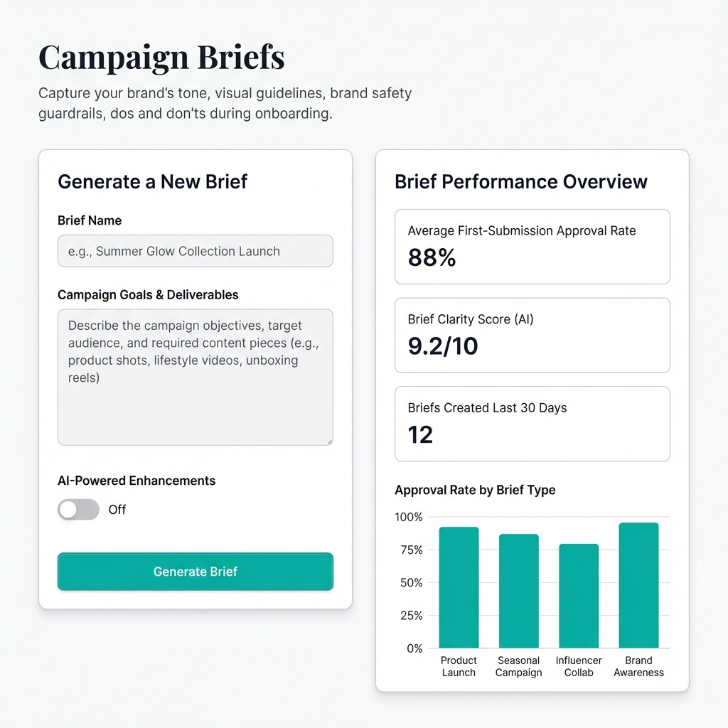The width and height of the screenshot is (728, 728).
Task: Click the "Brief Performance Overview" heading
Action: click(520, 181)
